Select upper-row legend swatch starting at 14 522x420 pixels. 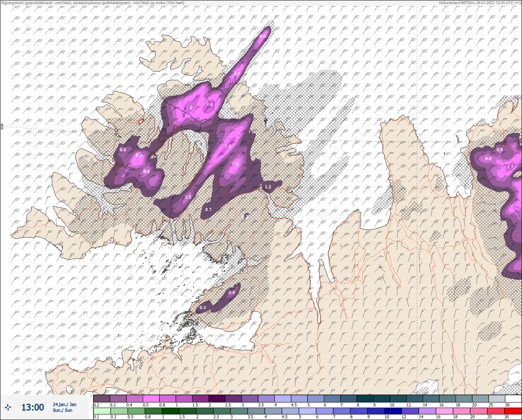[x=431, y=398]
